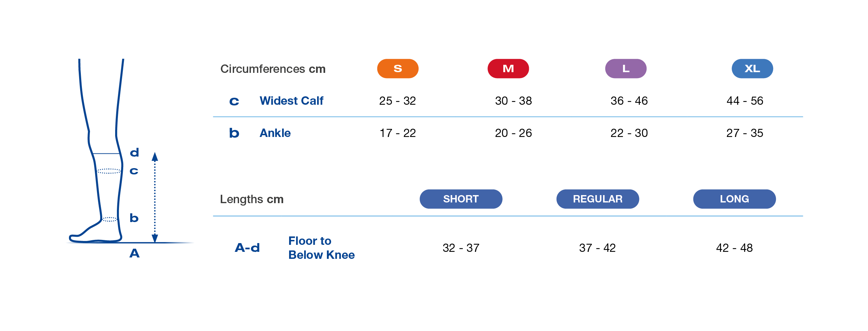Choose the REGULAR length badge
This screenshot has width=868, height=331.
click(597, 199)
